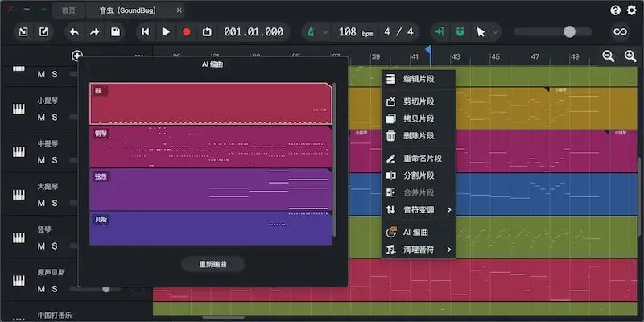Close the AI 编曲 dialog
The image size is (644, 322).
[87, 64]
